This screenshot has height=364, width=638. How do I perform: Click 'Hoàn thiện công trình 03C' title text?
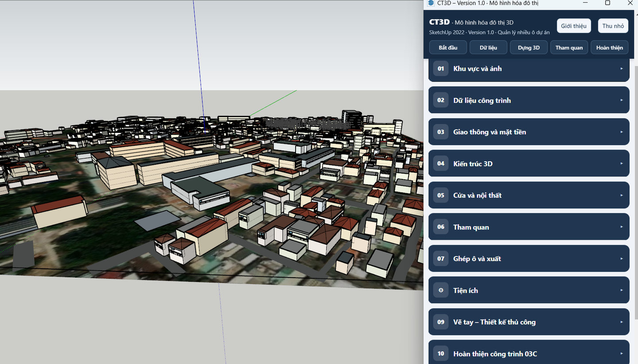pos(495,354)
